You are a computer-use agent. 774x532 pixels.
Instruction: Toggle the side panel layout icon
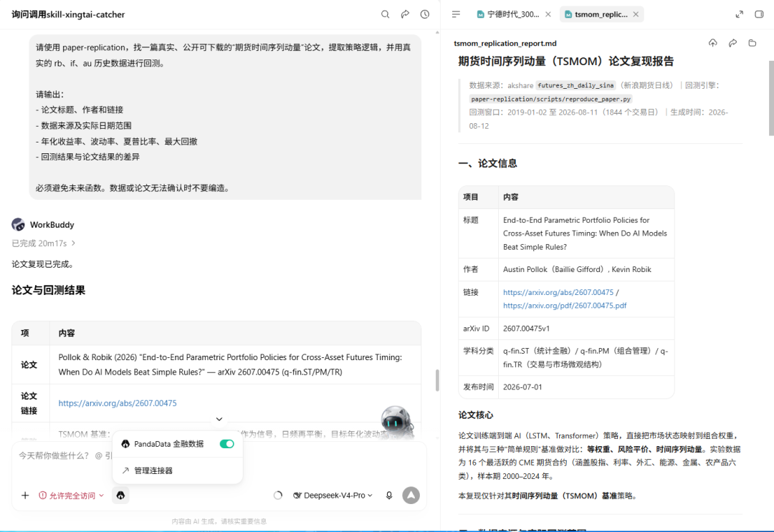[x=759, y=14]
